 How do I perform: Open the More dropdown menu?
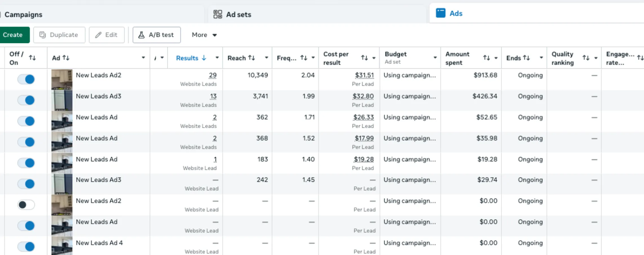pyautogui.click(x=204, y=35)
